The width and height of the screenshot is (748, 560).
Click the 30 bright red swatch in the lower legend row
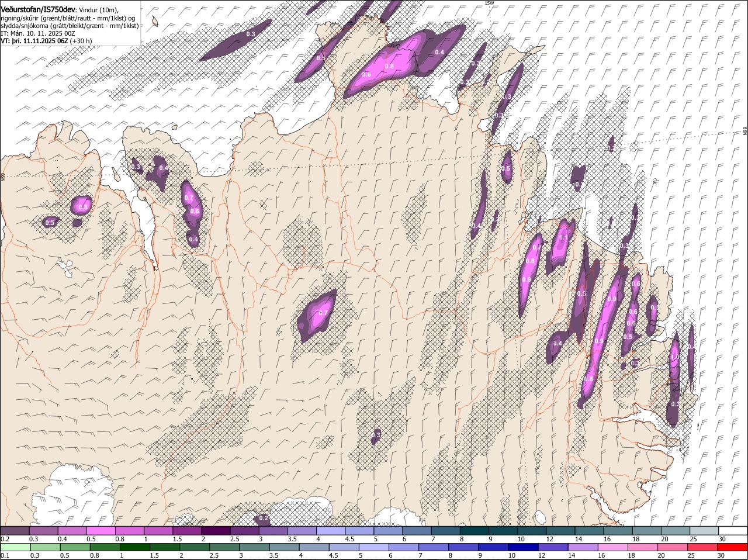[732, 547]
